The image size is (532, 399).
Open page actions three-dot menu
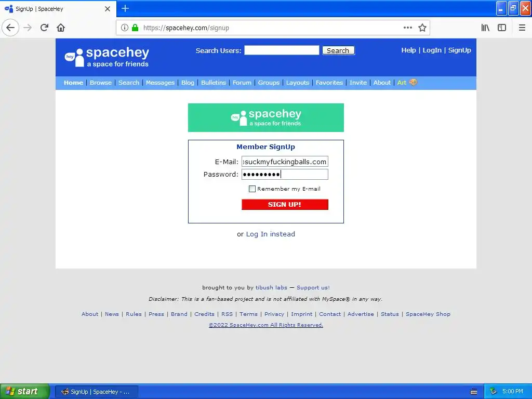[408, 28]
